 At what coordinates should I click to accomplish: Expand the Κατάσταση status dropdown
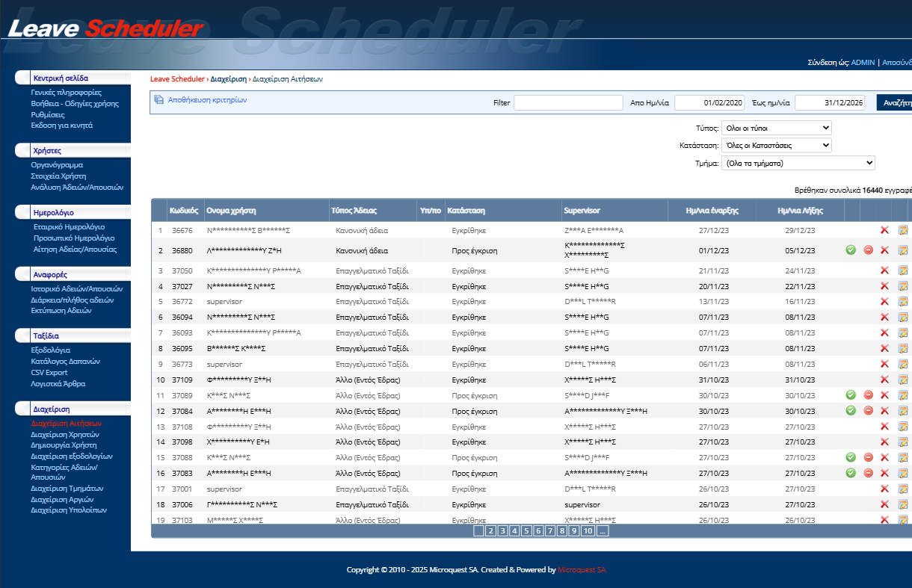click(776, 146)
